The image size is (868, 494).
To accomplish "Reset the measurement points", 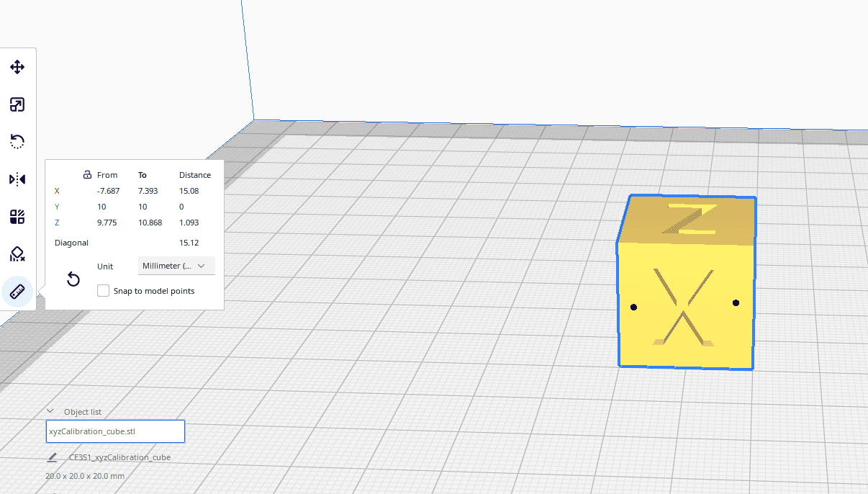I will (73, 279).
